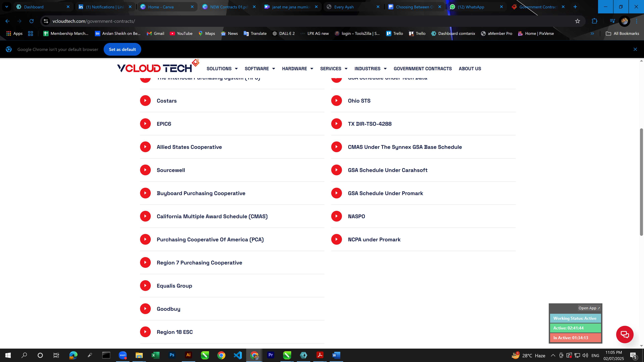Open the GSA Schedule Under Carahsoft link
This screenshot has height=362, width=644.
point(388,170)
